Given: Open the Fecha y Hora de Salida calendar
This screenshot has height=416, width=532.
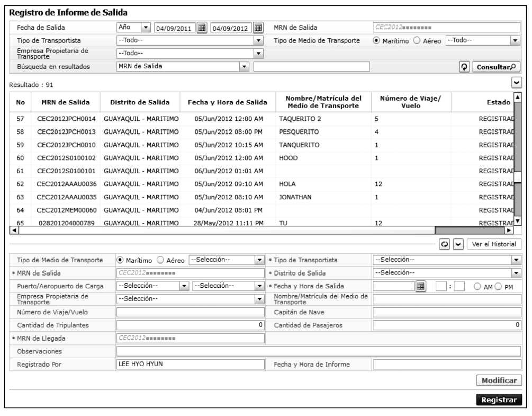Looking at the screenshot, I should tap(421, 286).
